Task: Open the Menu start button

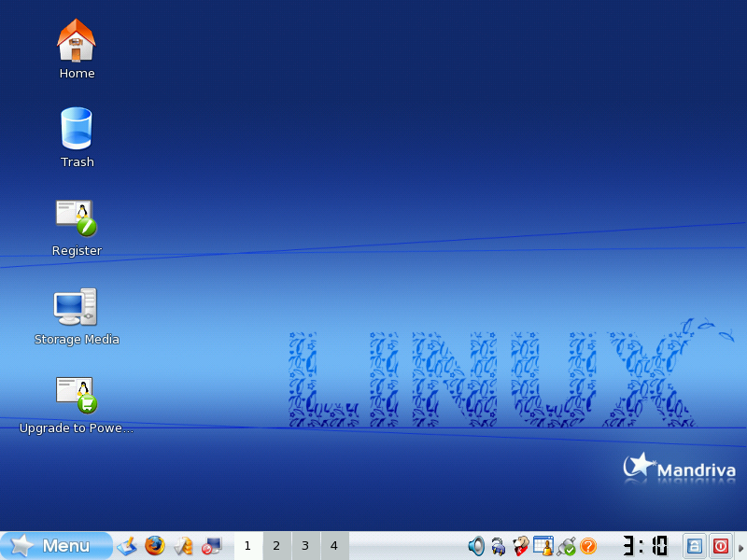Action: pyautogui.click(x=56, y=546)
